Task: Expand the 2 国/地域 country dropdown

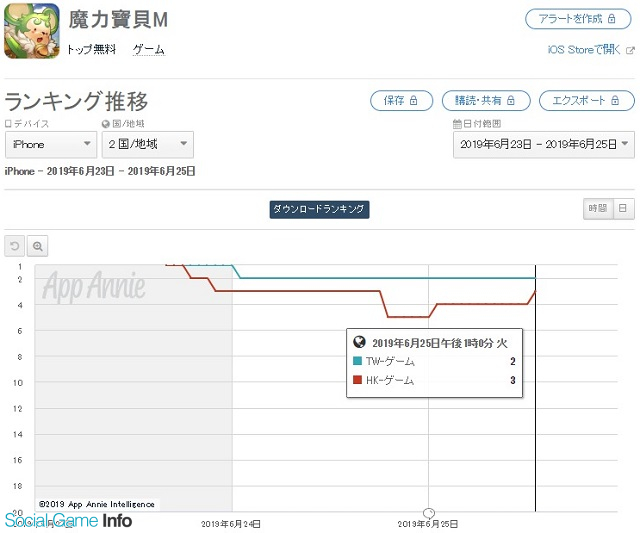Action: click(x=147, y=145)
